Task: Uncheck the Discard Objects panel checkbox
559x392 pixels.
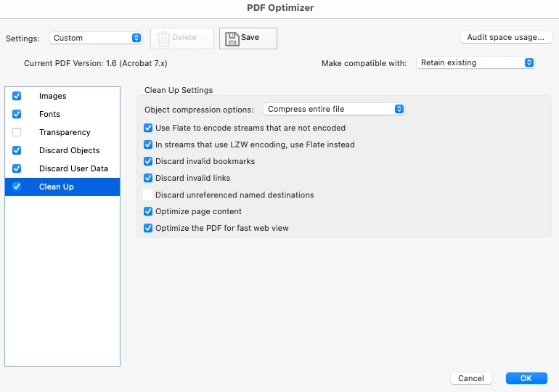Action: 17,150
